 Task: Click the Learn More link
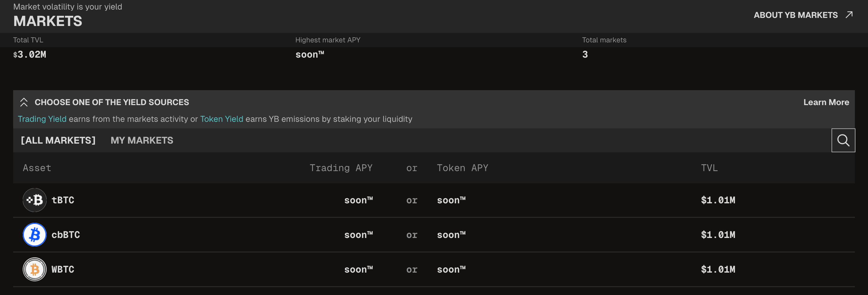826,102
